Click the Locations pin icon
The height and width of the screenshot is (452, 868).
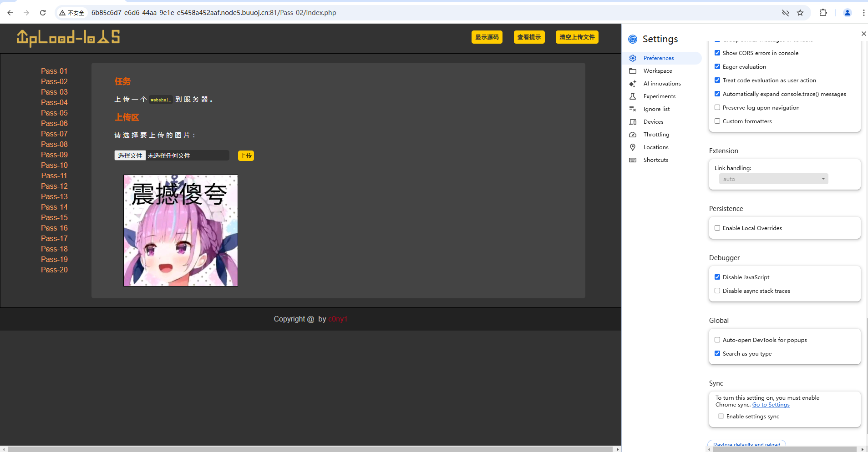tap(633, 147)
